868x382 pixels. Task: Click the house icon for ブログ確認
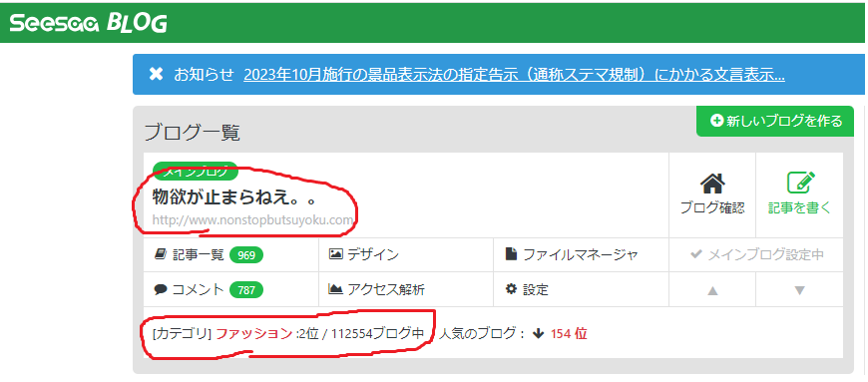tap(712, 185)
